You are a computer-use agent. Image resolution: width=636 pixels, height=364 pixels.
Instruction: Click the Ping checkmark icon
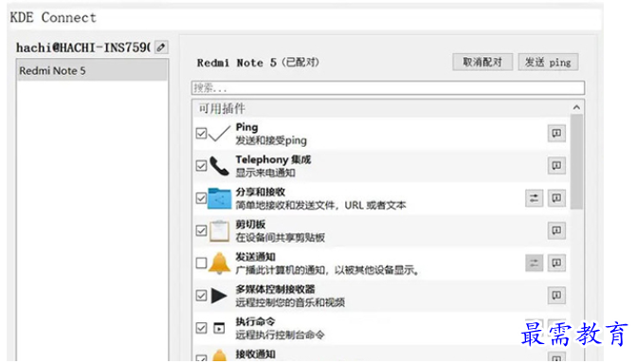click(220, 133)
